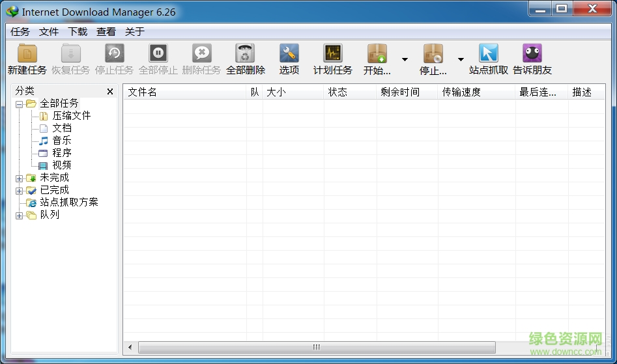
Task: Open dropdown arrow next to 停止...
Action: [x=461, y=59]
